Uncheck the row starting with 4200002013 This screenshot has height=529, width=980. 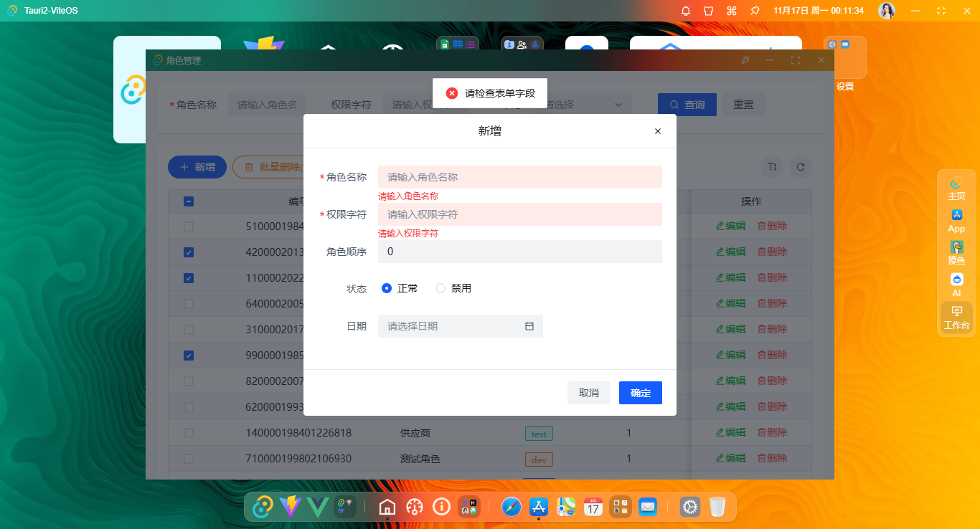[188, 252]
